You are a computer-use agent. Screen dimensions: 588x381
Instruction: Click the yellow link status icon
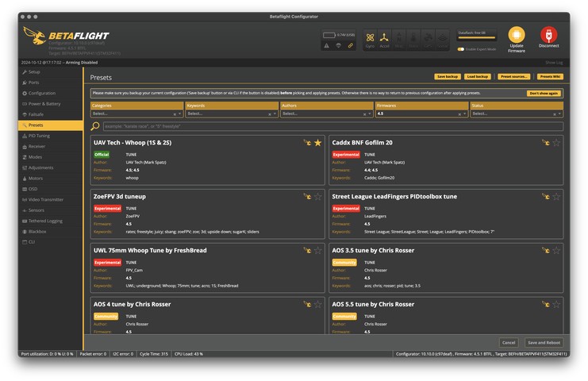pyautogui.click(x=350, y=45)
